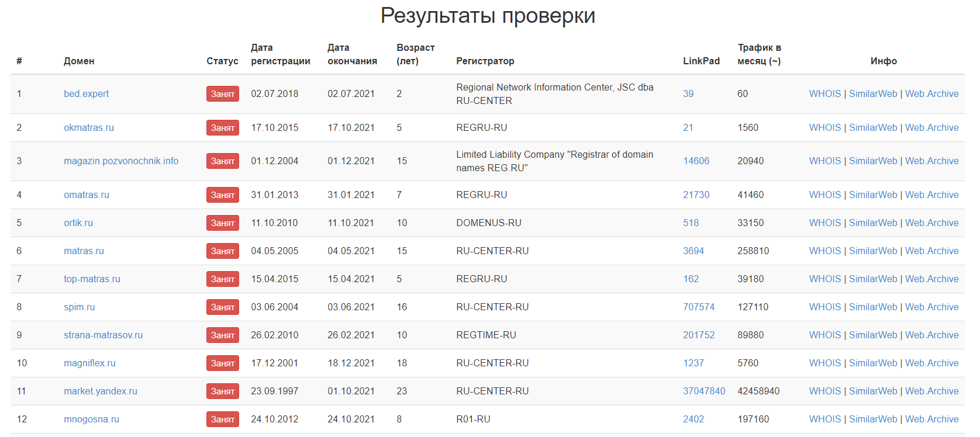Screen dimensions: 980x437
Task: Click LinkPad value 14606 in third row
Action: coord(696,161)
